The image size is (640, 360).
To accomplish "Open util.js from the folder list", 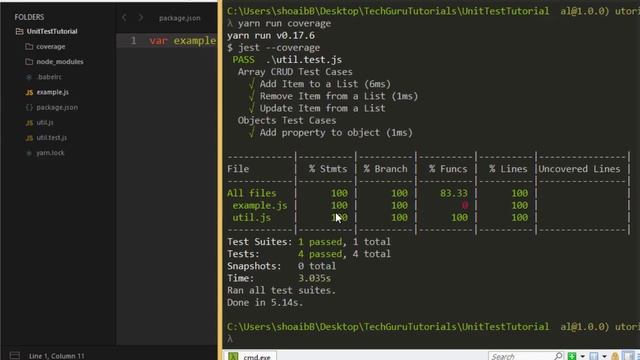I will click(45, 122).
